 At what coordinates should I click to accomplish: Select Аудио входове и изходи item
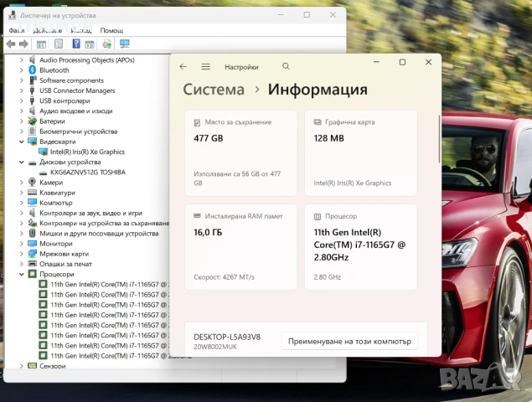coord(76,111)
